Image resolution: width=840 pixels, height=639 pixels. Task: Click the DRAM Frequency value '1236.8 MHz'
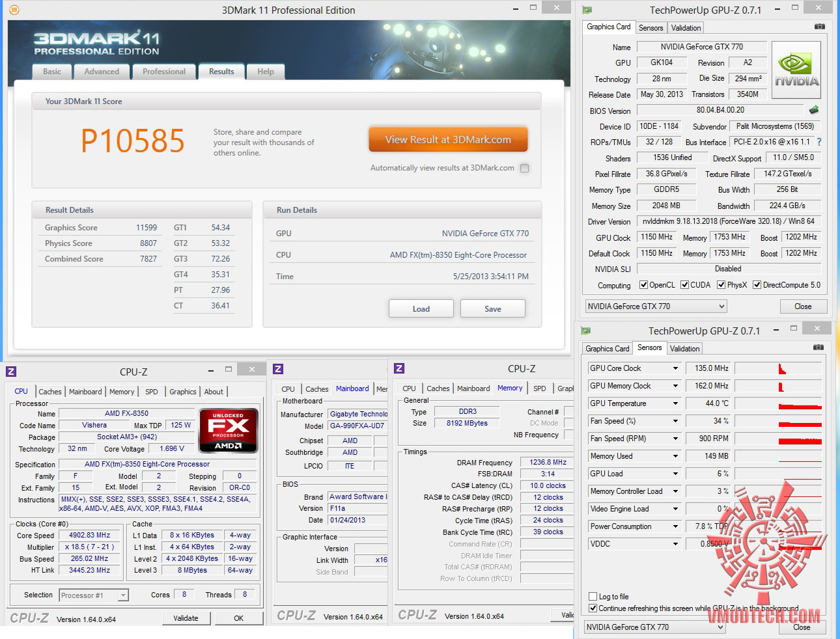click(x=548, y=463)
